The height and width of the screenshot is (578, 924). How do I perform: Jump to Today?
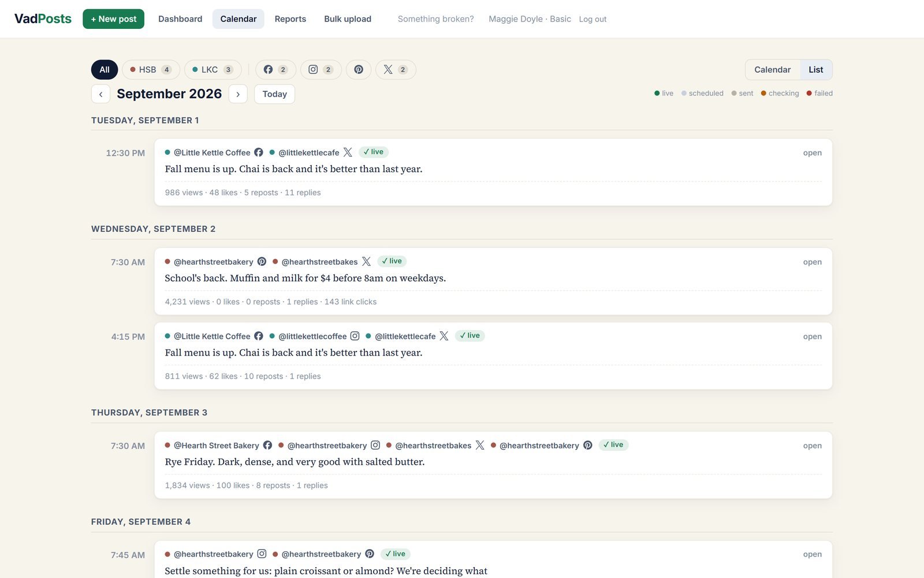click(x=274, y=94)
